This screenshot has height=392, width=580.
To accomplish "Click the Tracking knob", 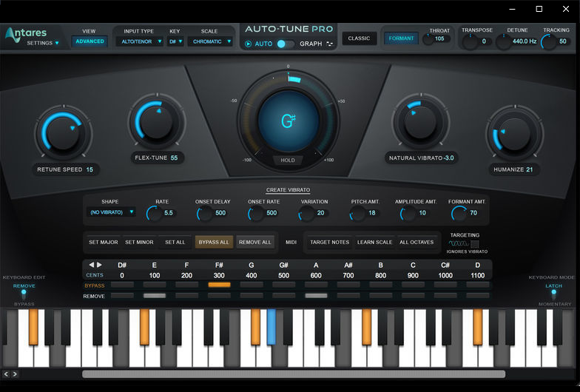I will pos(549,41).
